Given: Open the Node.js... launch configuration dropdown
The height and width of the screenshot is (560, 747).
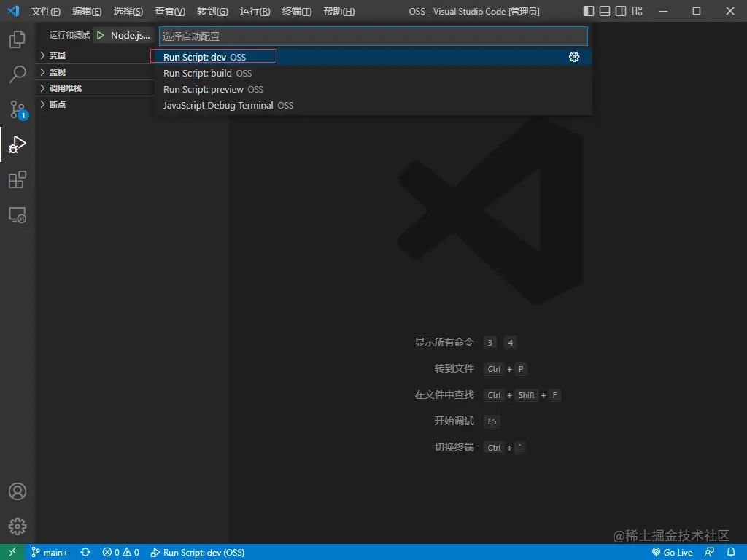Looking at the screenshot, I should click(130, 35).
